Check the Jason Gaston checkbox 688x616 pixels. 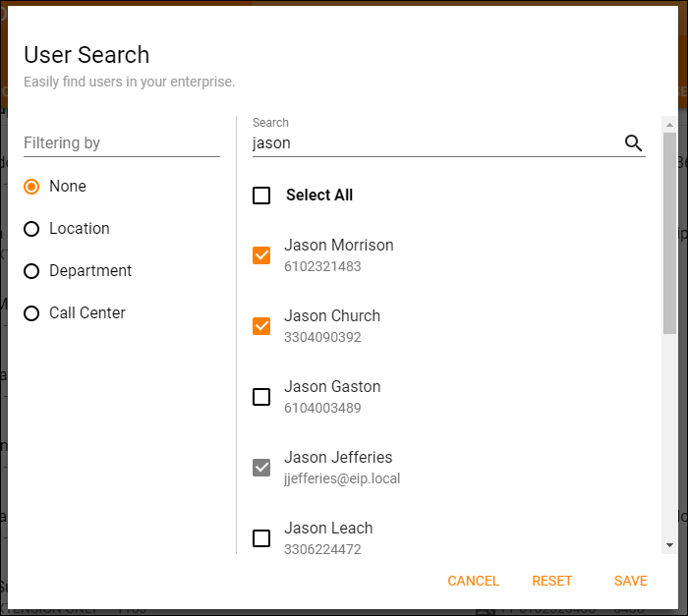[261, 397]
